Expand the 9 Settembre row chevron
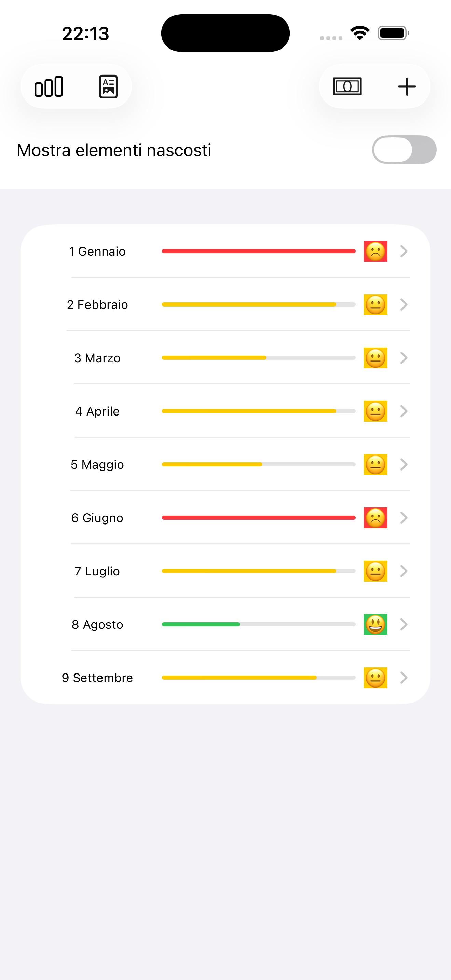Viewport: 451px width, 980px height. 404,678
